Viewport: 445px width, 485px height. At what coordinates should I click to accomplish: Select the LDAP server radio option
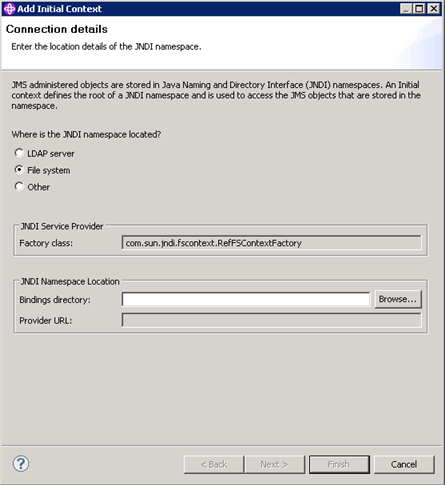(x=19, y=153)
